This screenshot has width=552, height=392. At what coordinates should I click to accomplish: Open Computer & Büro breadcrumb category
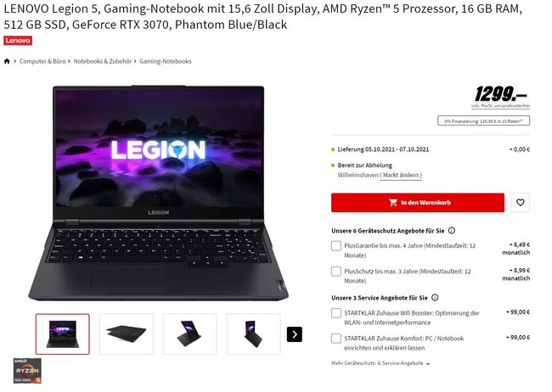(x=42, y=61)
